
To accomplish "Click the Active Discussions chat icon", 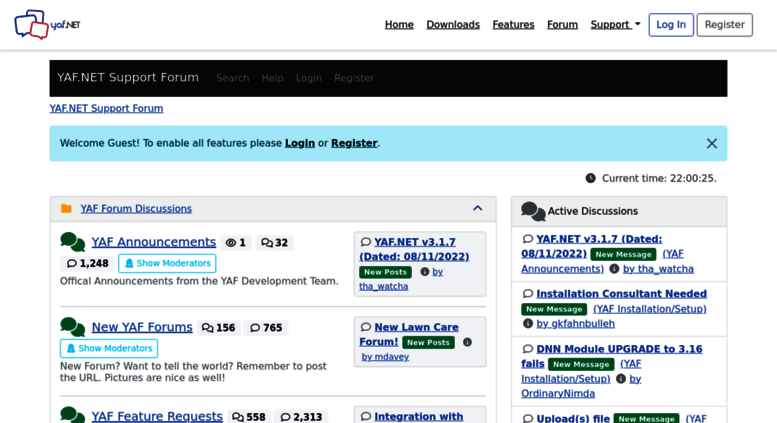I will point(533,212).
